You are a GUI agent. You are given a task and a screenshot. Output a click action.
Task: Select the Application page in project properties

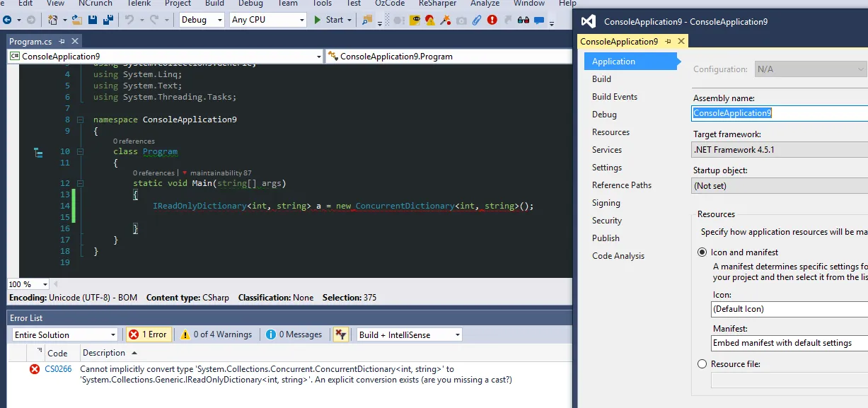631,62
